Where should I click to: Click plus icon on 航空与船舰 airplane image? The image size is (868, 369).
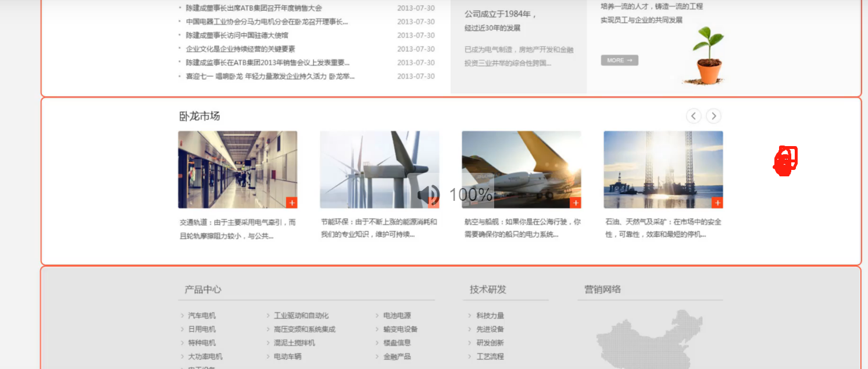576,203
